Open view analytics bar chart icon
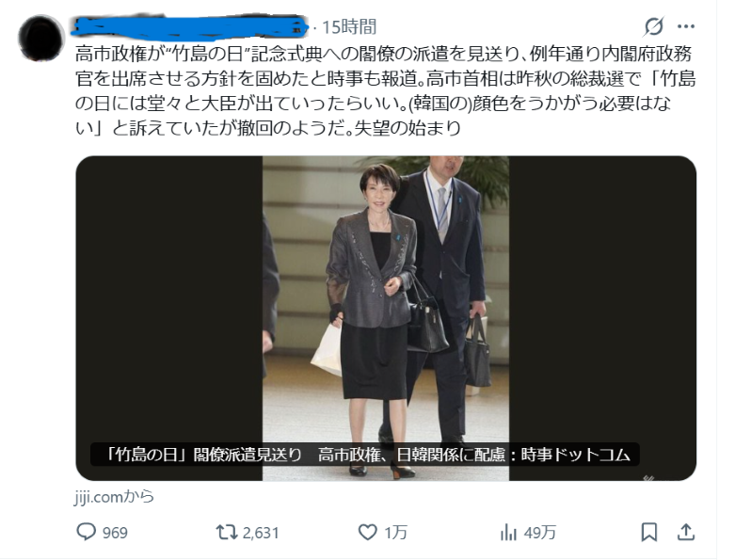Screen dimensions: 735x560 click(x=508, y=533)
